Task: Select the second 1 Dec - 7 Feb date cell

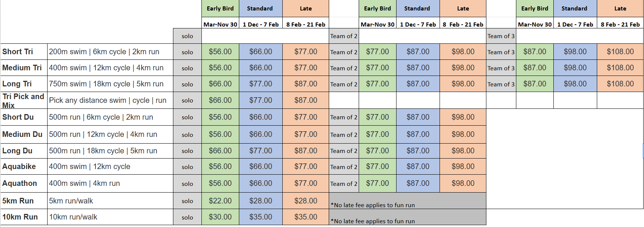Action: click(418, 24)
